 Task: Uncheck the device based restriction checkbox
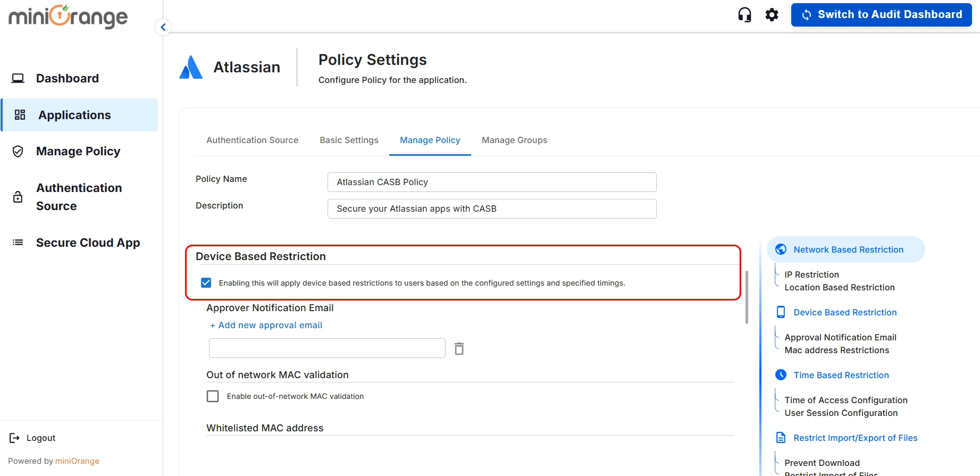pyautogui.click(x=206, y=282)
